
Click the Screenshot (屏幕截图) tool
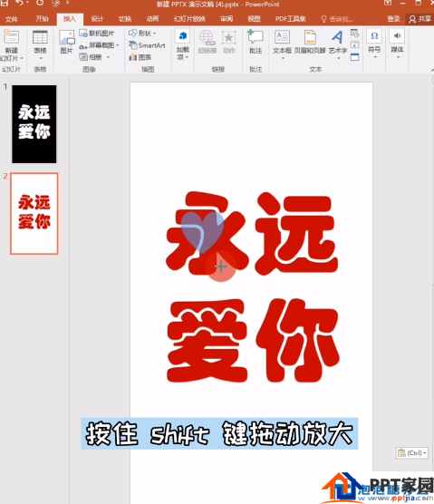99,45
